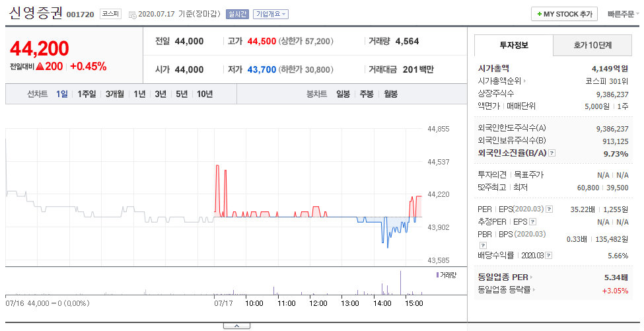Click the 14:00 time marker on chart axis

pyautogui.click(x=382, y=303)
